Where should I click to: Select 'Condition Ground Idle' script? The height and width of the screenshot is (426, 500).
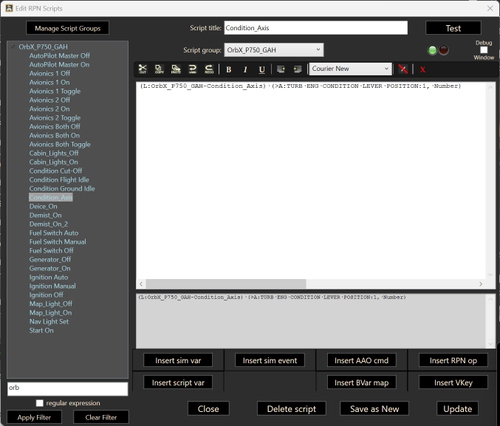62,189
